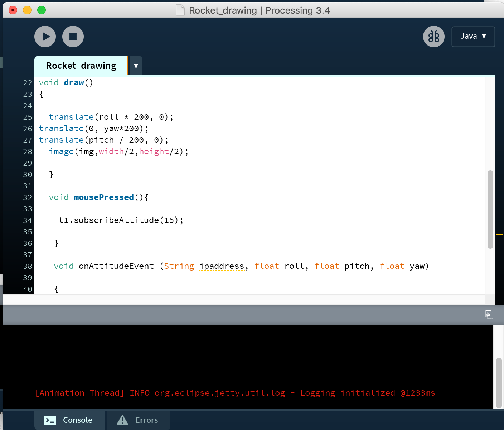Place cursor on translate(roll * 200, 0) line
Screen dimensions: 504x430
click(111, 117)
